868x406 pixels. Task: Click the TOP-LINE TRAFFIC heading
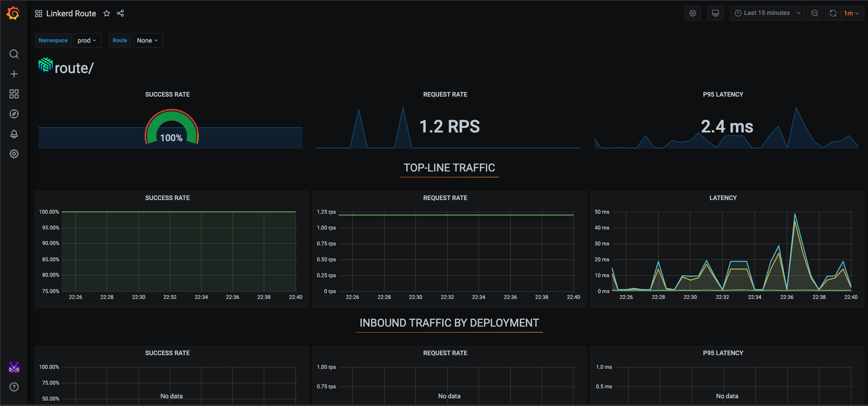click(449, 168)
